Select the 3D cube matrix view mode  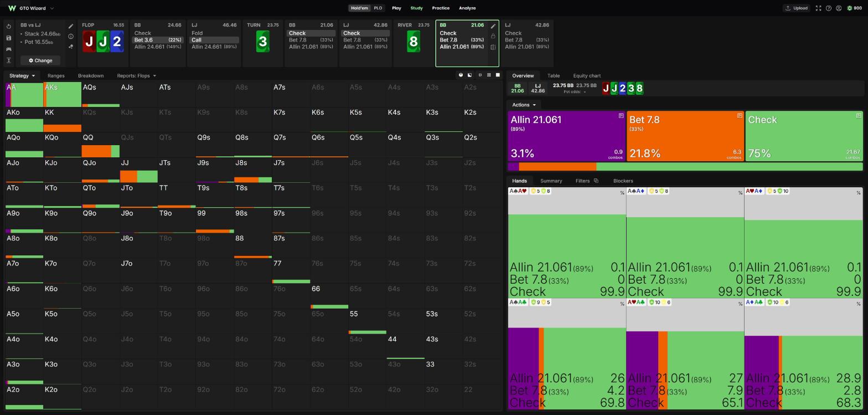point(461,75)
